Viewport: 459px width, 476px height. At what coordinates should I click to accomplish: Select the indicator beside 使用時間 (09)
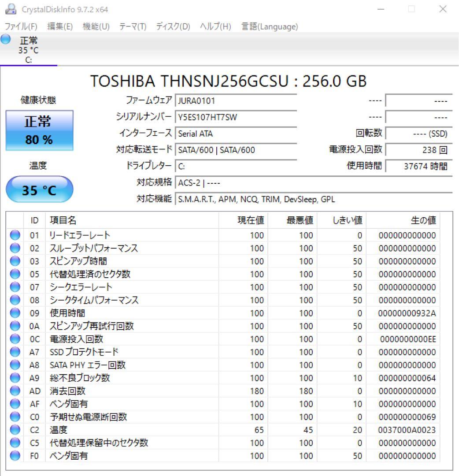click(x=14, y=313)
